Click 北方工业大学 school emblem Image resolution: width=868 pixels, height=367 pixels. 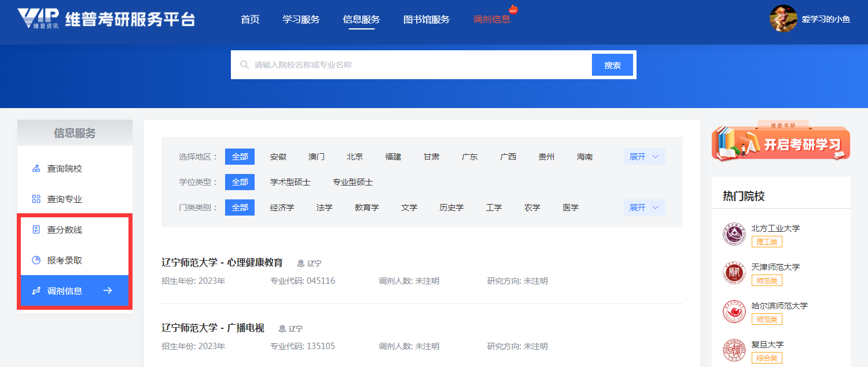pyautogui.click(x=734, y=234)
